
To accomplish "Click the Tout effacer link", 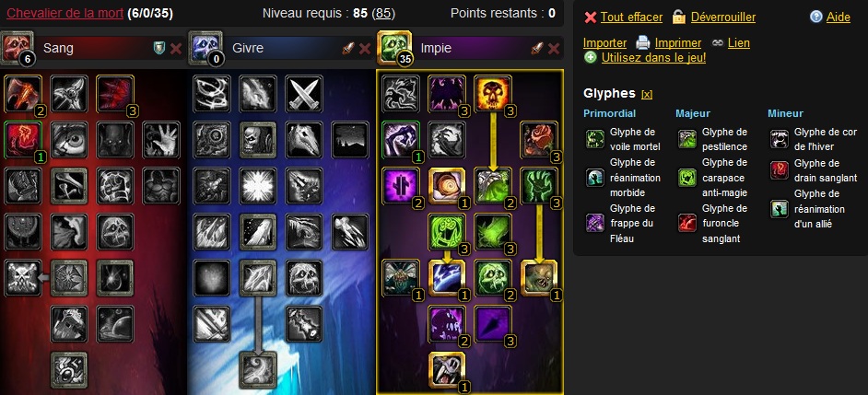I will (x=631, y=17).
